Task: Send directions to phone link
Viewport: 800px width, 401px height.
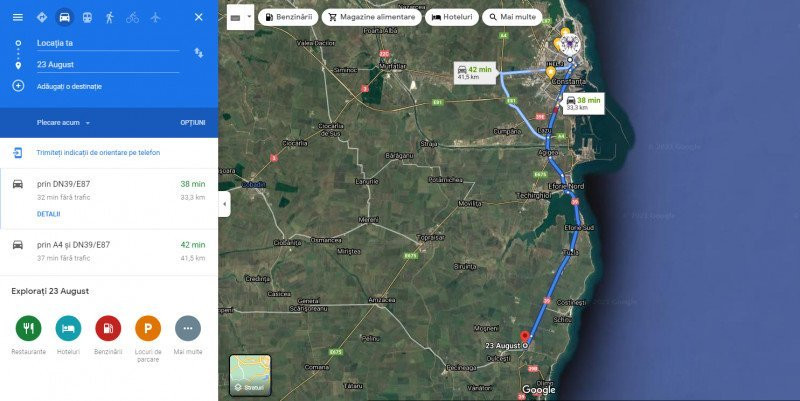Action: 98,153
